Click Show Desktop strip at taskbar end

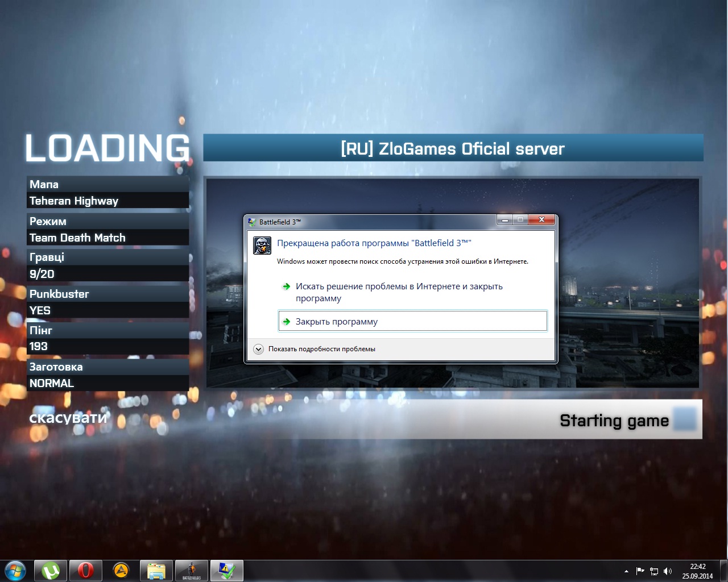[x=723, y=571]
